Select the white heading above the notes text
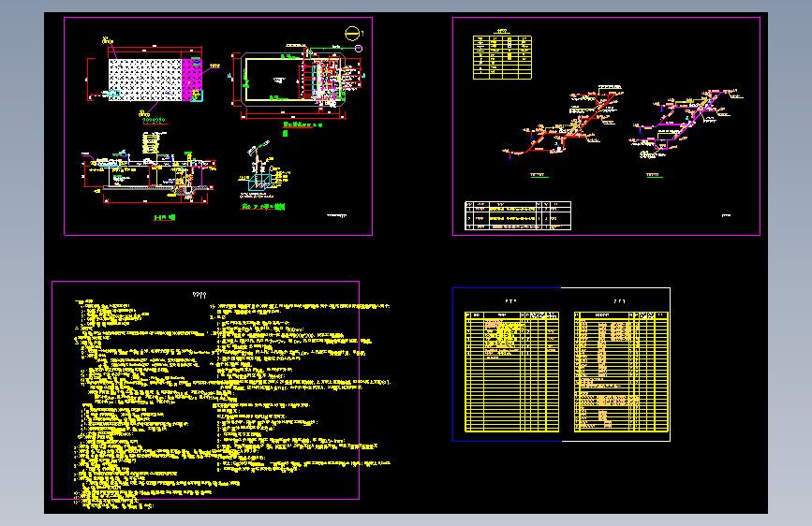 pyautogui.click(x=199, y=295)
